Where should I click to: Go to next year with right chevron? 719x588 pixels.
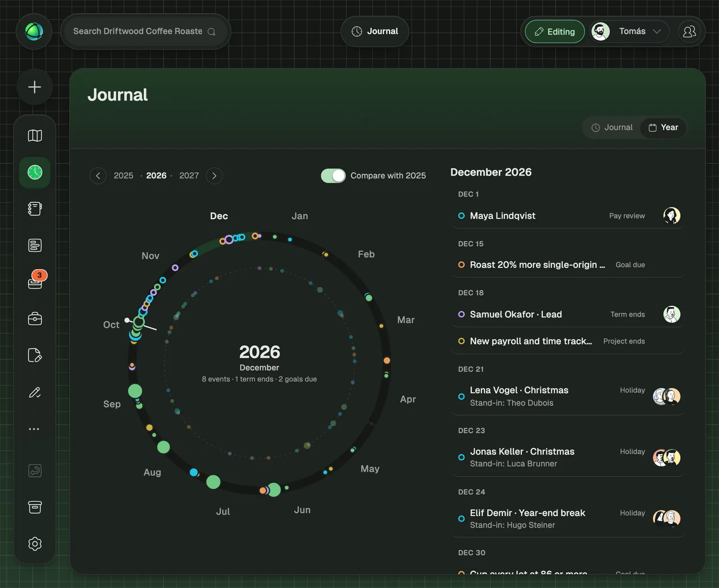(x=214, y=176)
